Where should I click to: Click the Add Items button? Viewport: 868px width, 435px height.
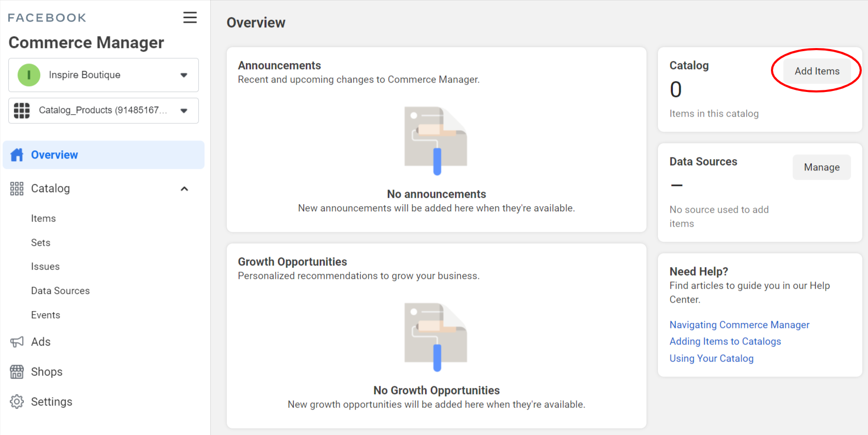click(817, 71)
